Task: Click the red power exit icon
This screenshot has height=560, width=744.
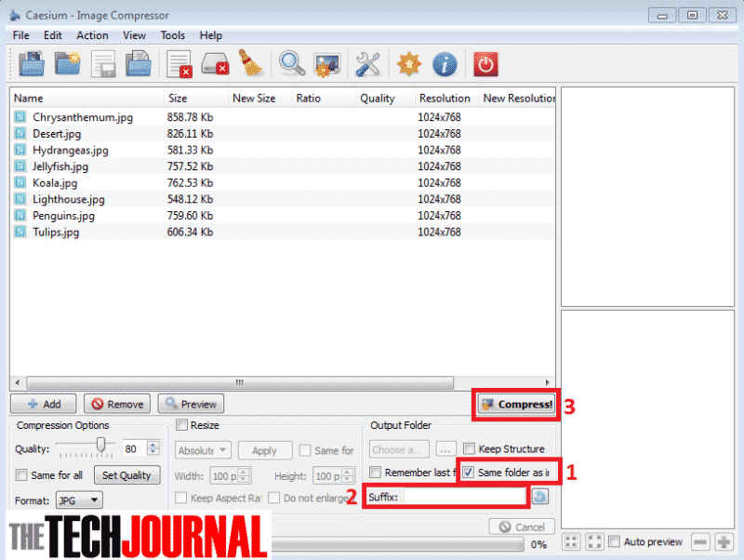Action: click(485, 64)
